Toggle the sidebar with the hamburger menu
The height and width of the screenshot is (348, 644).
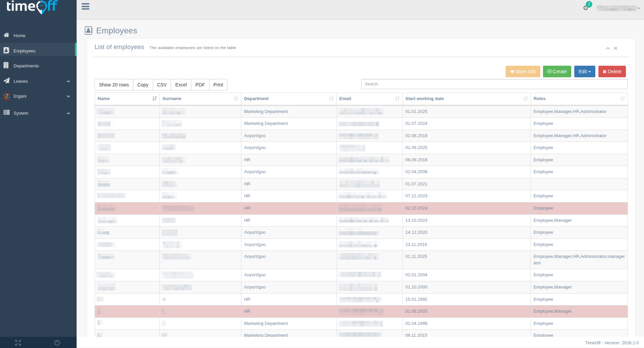coord(85,6)
